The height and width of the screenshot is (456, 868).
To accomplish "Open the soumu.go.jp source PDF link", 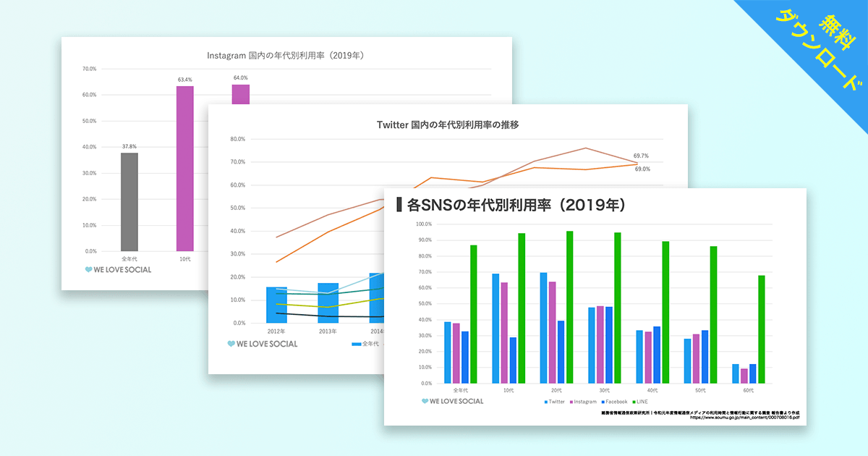I will (745, 417).
